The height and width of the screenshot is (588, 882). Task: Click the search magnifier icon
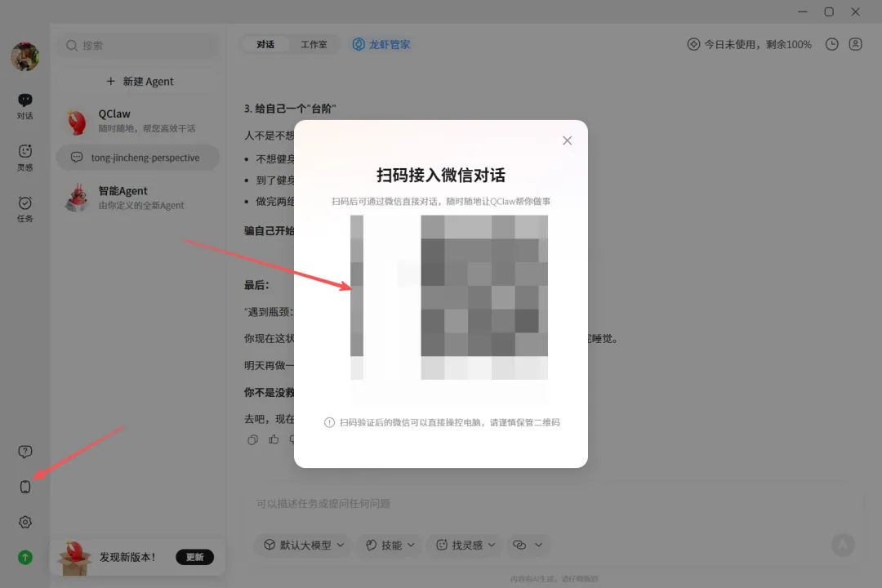point(71,45)
